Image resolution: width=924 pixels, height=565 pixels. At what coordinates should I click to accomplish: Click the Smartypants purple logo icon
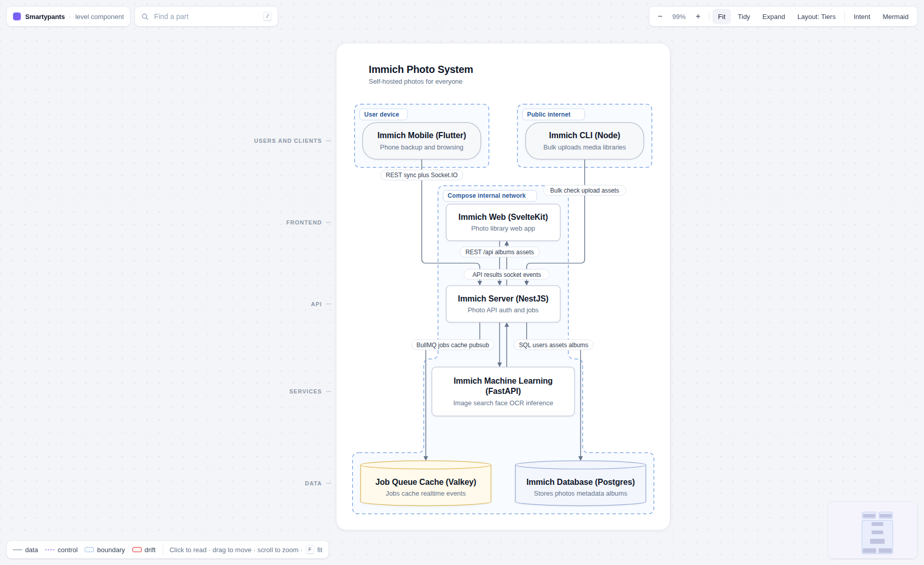click(x=17, y=16)
